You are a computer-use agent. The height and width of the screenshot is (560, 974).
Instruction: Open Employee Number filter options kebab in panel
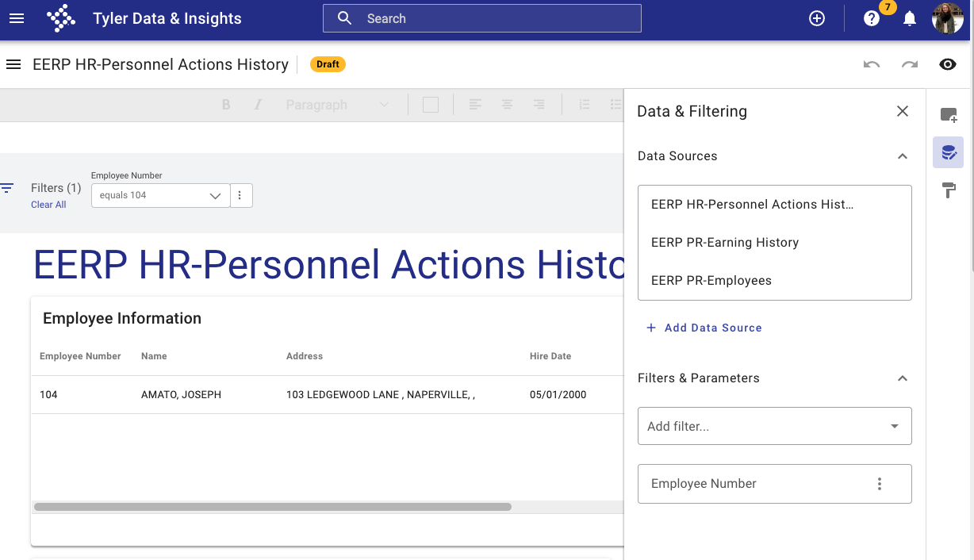[x=880, y=484]
